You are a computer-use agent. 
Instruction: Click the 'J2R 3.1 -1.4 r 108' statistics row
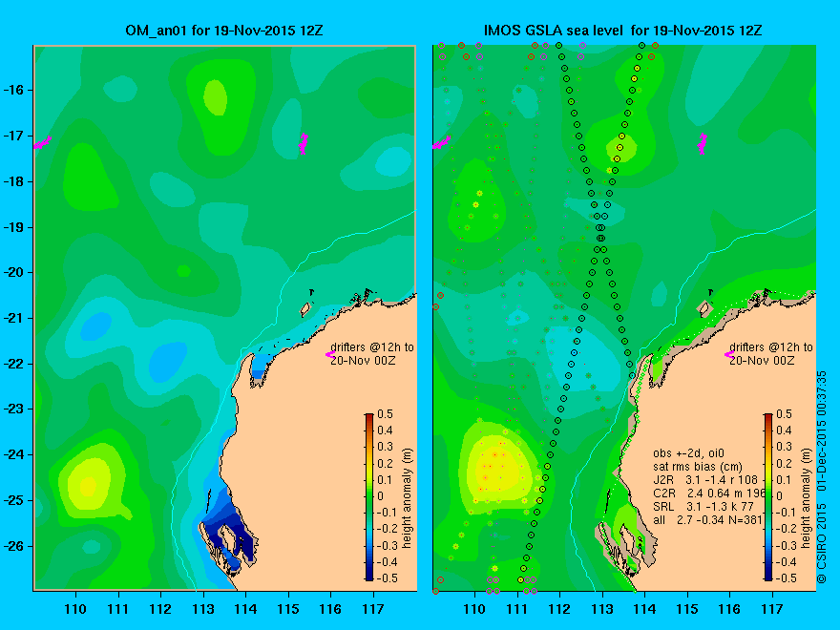click(705, 479)
